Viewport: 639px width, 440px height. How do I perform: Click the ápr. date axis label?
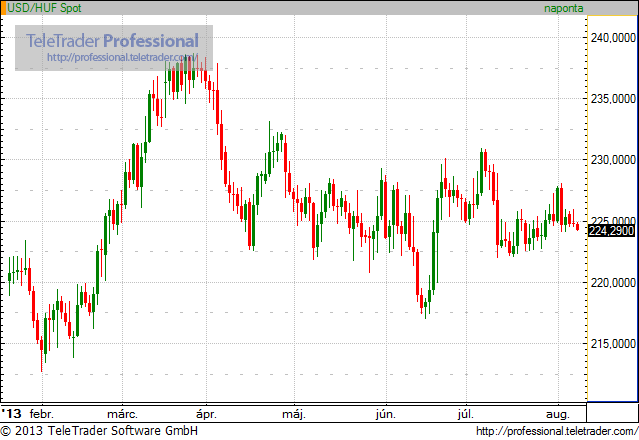point(206,414)
